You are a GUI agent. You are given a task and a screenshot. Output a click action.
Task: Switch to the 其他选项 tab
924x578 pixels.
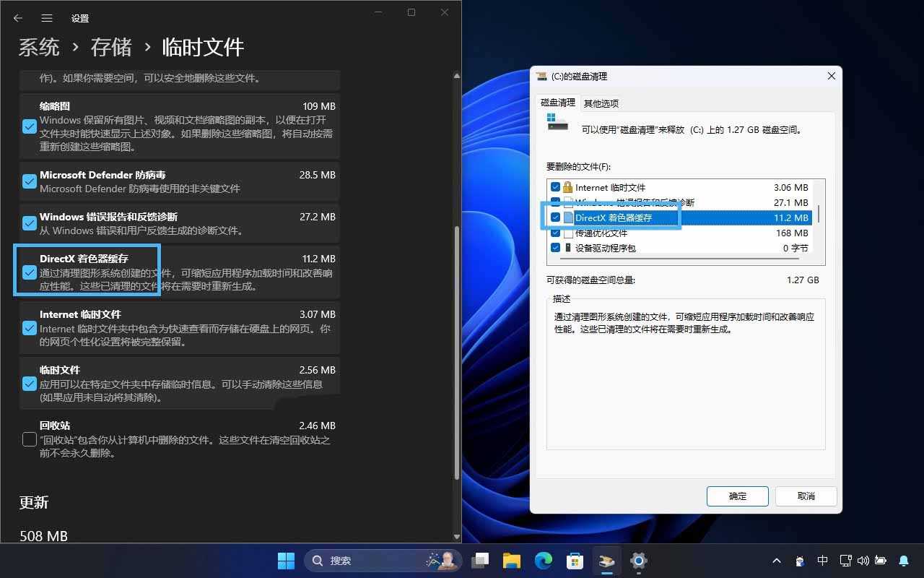601,103
